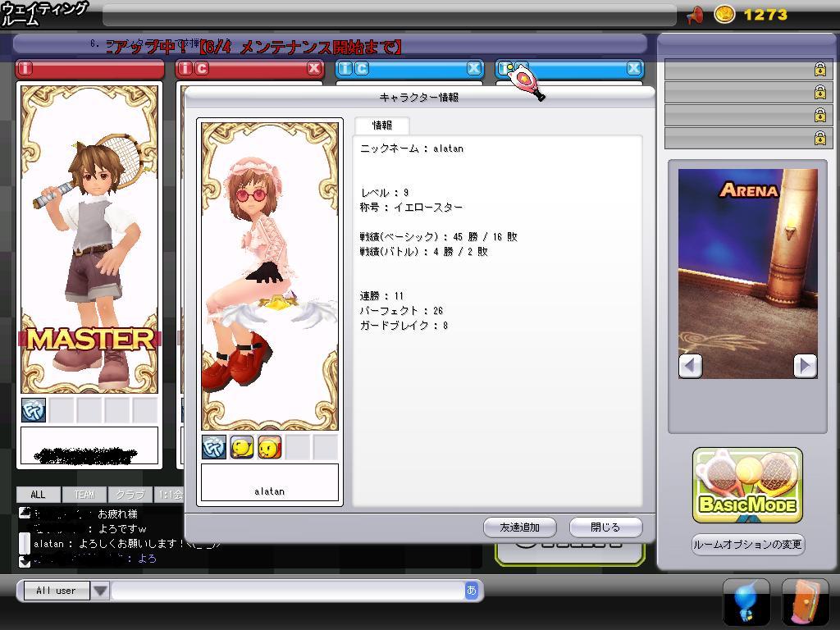Click the gold coin icon beside 1273

coord(724,15)
